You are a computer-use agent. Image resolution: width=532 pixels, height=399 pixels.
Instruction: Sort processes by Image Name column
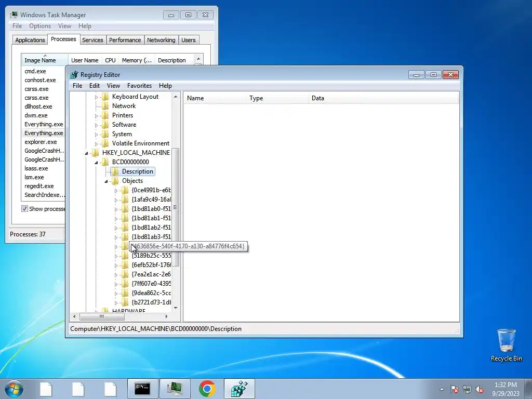click(x=45, y=60)
